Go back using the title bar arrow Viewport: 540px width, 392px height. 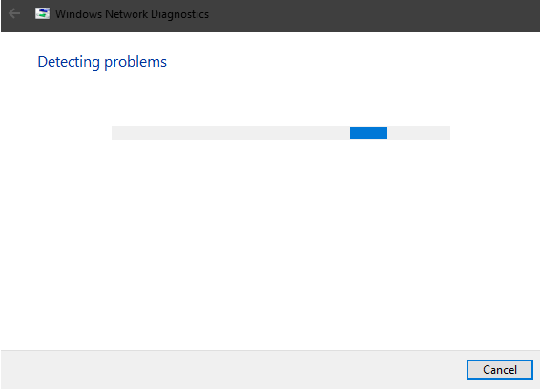pyautogui.click(x=14, y=13)
